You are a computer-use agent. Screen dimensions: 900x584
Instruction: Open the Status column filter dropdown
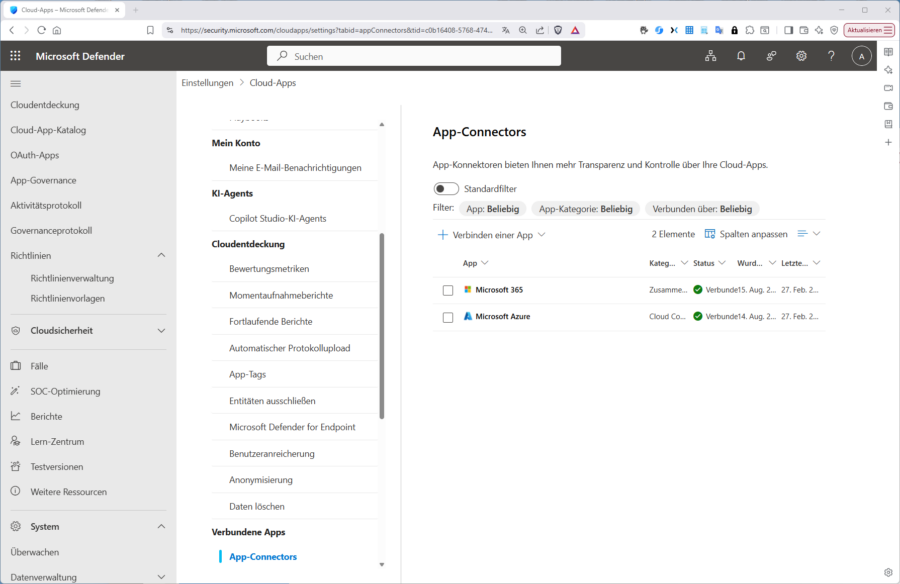coord(707,262)
